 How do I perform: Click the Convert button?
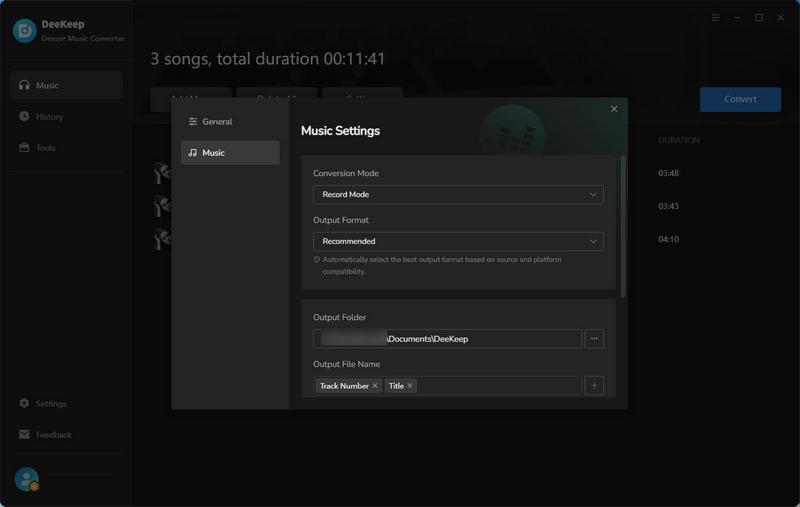pyautogui.click(x=740, y=99)
